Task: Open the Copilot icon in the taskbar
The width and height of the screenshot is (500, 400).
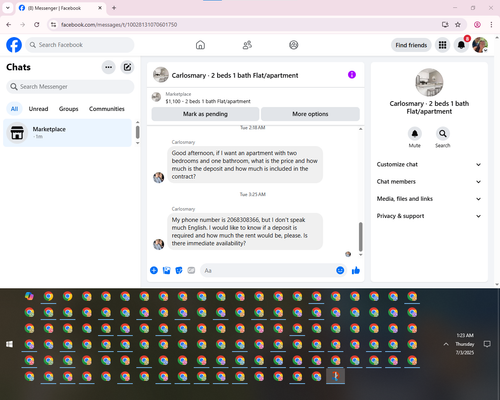Action: click(29, 296)
